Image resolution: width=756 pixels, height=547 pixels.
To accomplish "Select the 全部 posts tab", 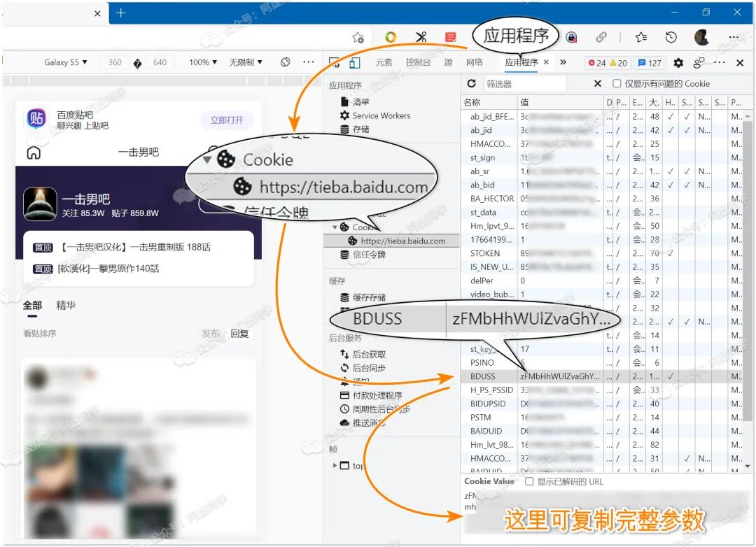I will pyautogui.click(x=32, y=306).
